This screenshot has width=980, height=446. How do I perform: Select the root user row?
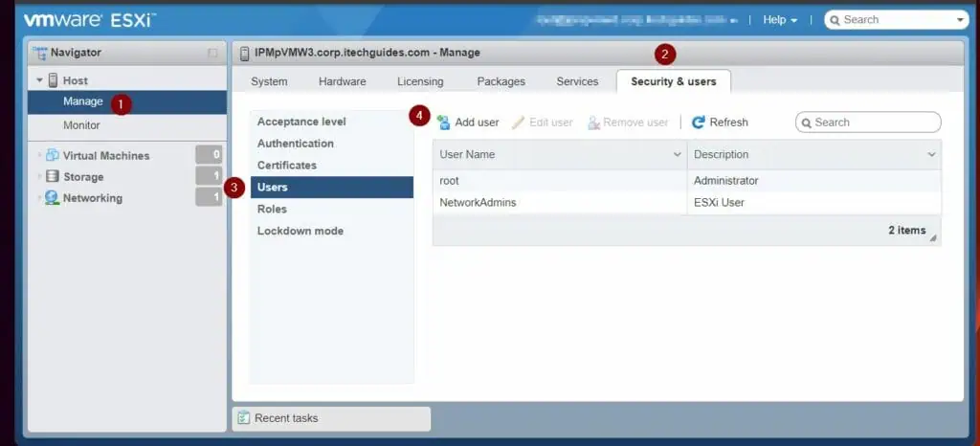(x=687, y=181)
